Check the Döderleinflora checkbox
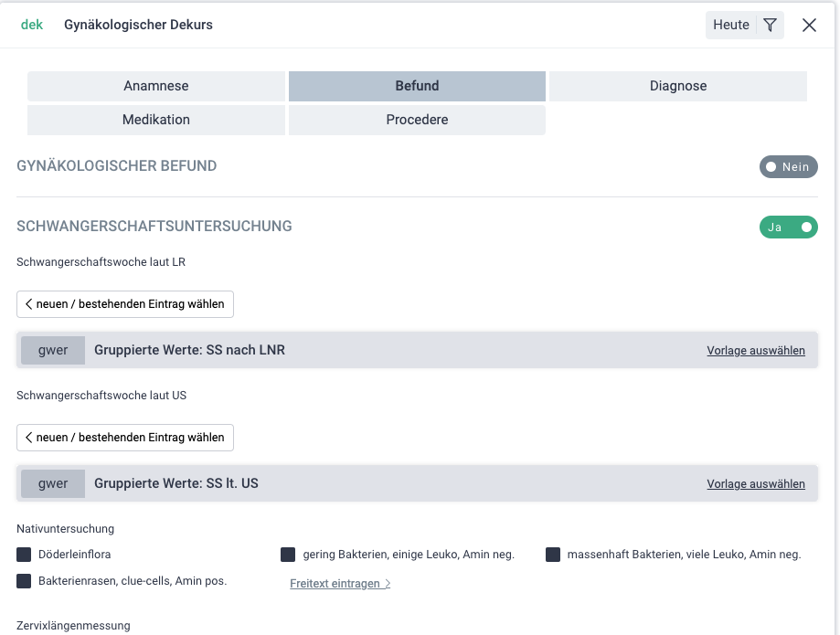Screen dimensions: 840x635 (24, 555)
